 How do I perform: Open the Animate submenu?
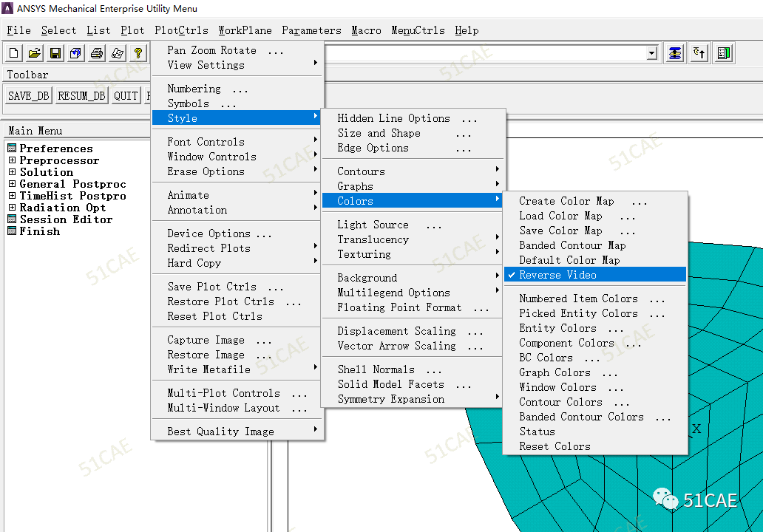[237, 194]
